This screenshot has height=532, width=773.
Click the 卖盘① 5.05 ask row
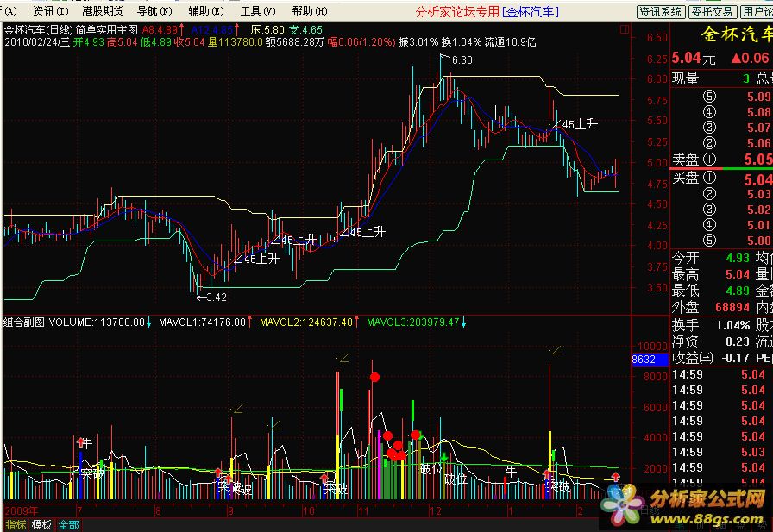coord(722,160)
